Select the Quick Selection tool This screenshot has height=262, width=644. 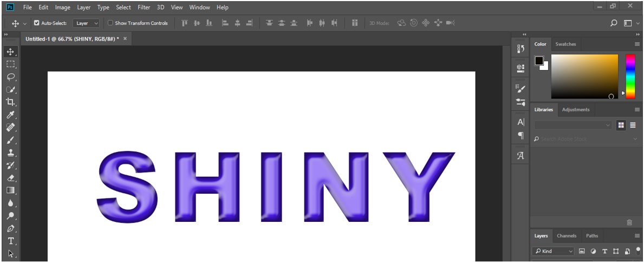click(10, 90)
